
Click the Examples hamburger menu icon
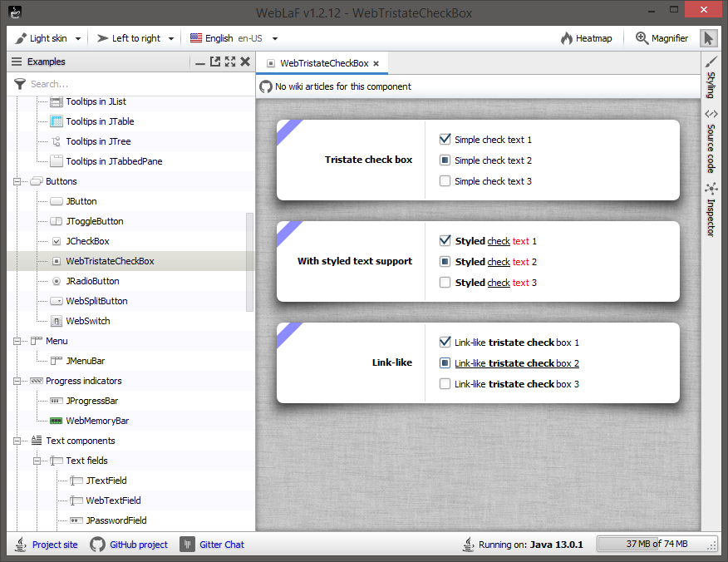click(17, 62)
